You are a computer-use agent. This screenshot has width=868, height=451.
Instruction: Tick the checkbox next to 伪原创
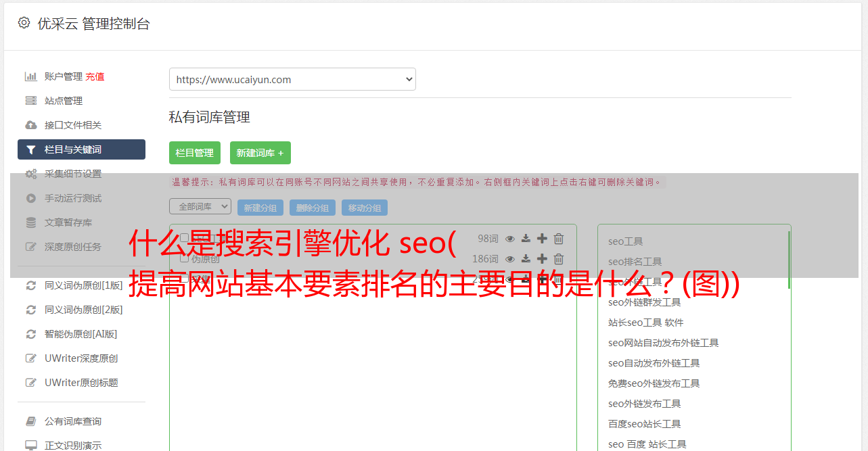(184, 258)
